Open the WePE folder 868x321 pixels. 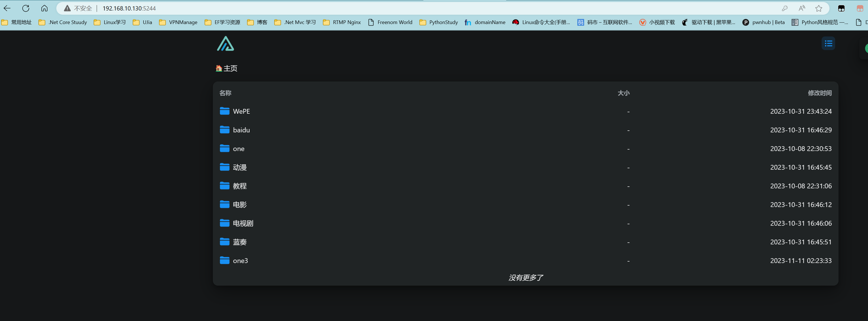[525, 111]
